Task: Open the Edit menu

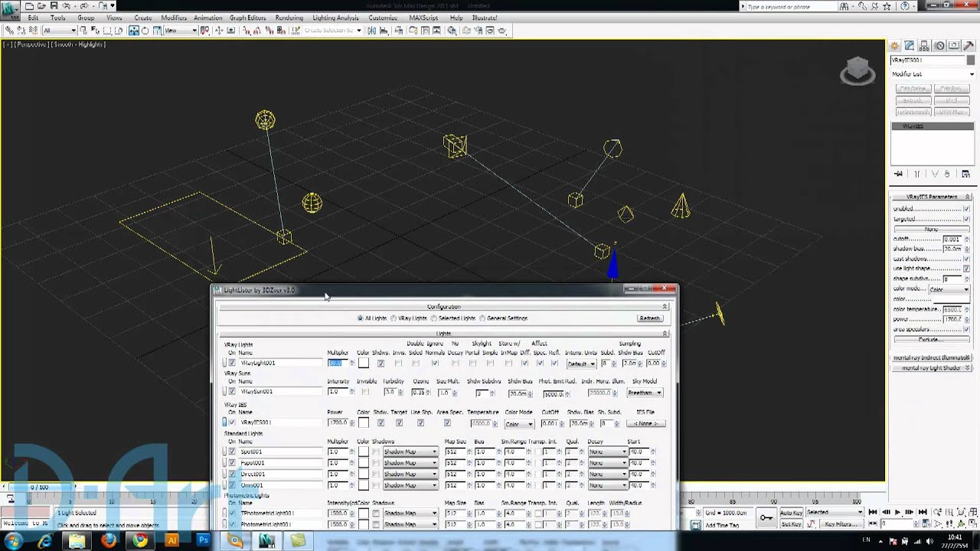Action: 34,18
